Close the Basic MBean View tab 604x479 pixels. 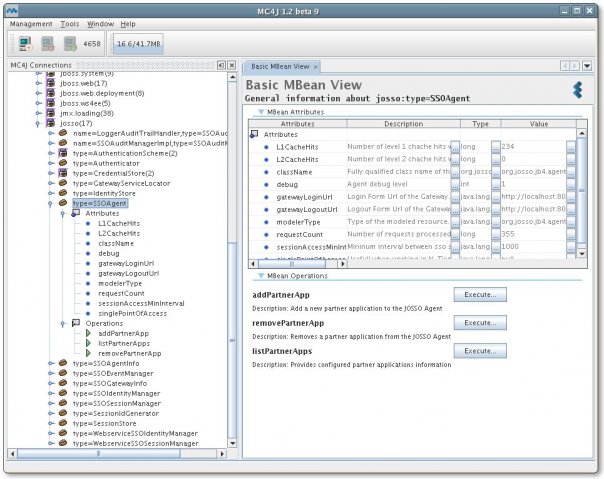[x=316, y=66]
